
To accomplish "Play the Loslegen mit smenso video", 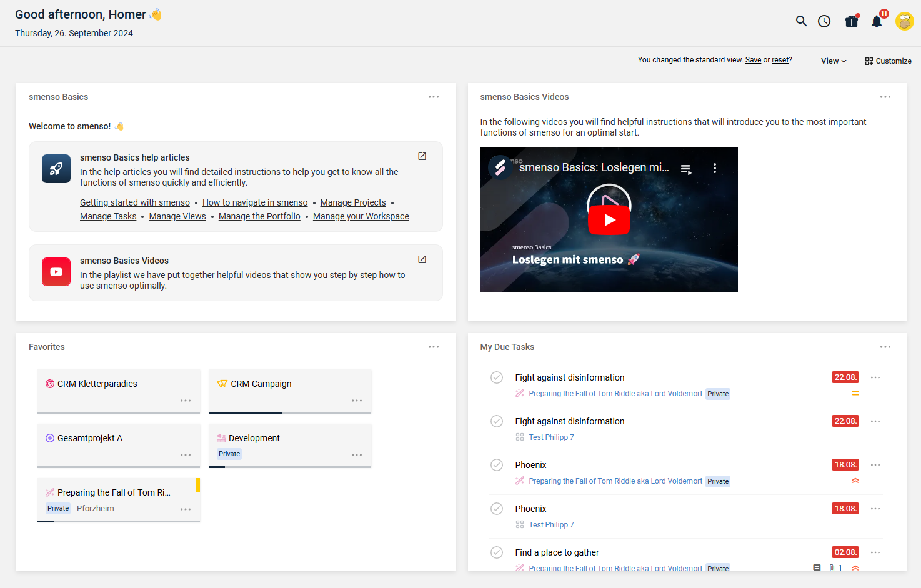I will click(609, 220).
